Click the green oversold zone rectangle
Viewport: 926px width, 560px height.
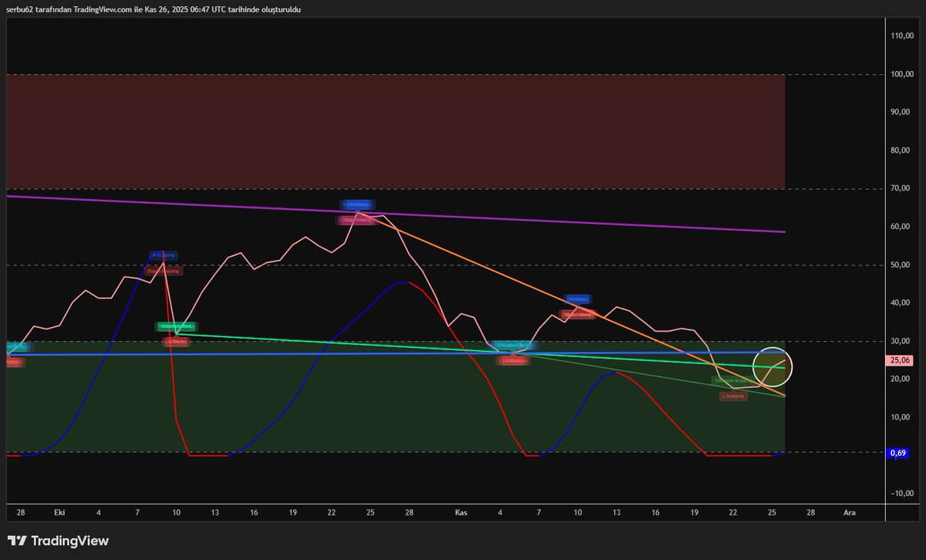(396, 396)
